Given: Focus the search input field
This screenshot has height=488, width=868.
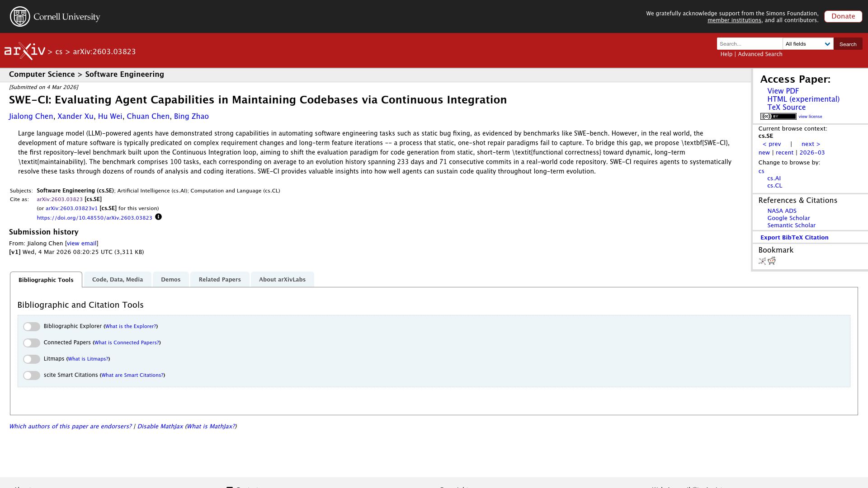Looking at the screenshot, I should click(750, 44).
